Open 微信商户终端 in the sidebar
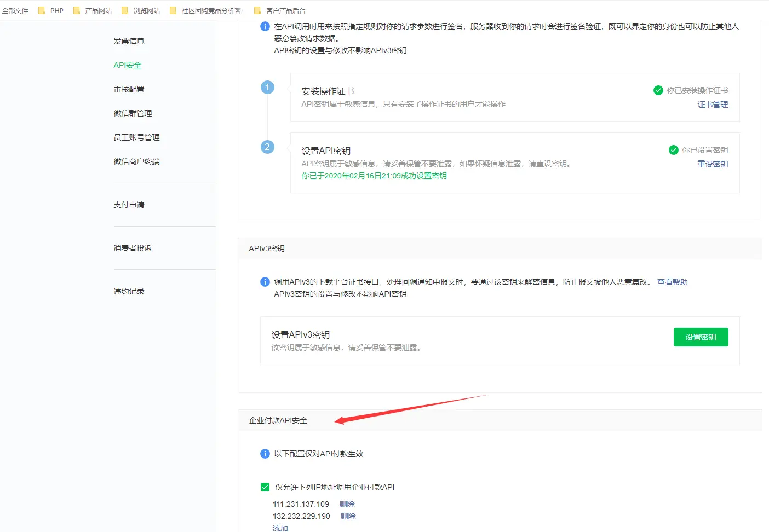The height and width of the screenshot is (532, 769). tap(136, 161)
